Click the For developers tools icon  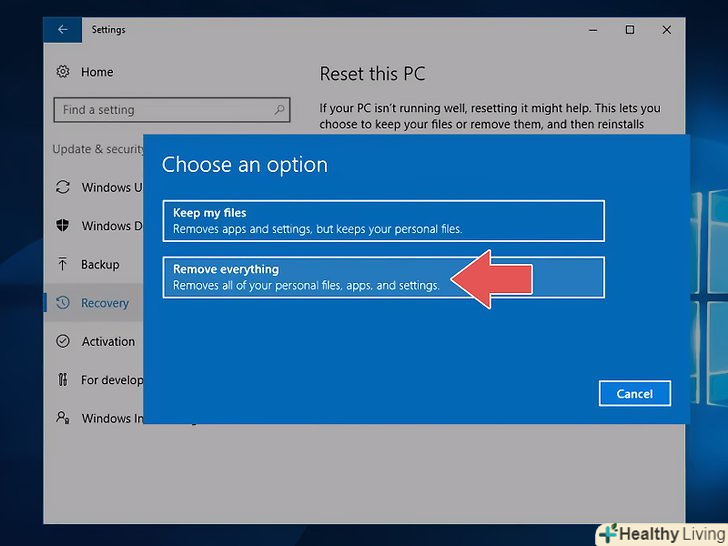click(63, 380)
